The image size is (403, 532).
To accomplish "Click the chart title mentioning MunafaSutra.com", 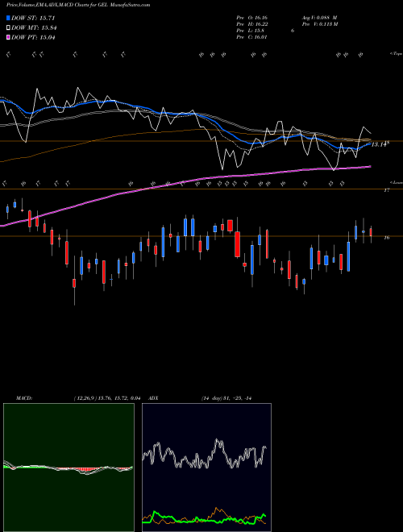I will tap(78, 5).
